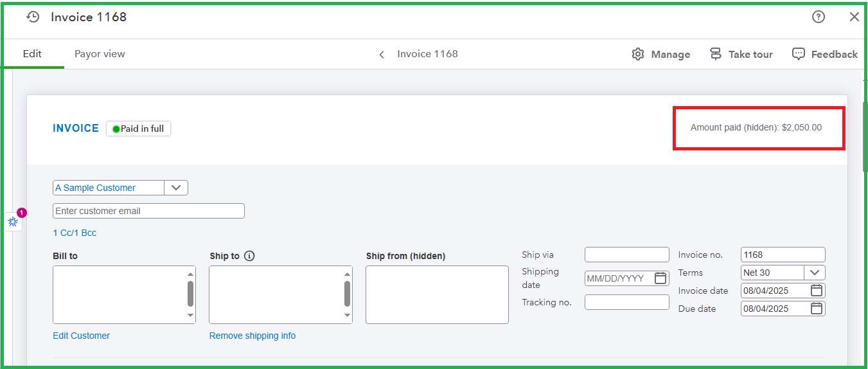This screenshot has height=369, width=868.
Task: Open the Due date calendar icon
Action: pyautogui.click(x=816, y=309)
